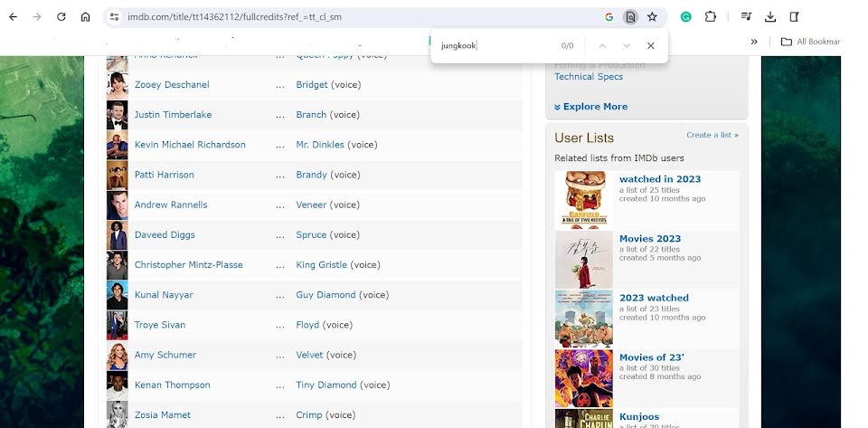
Task: Click the Spider-Verse poster thumbnail
Action: (x=584, y=379)
